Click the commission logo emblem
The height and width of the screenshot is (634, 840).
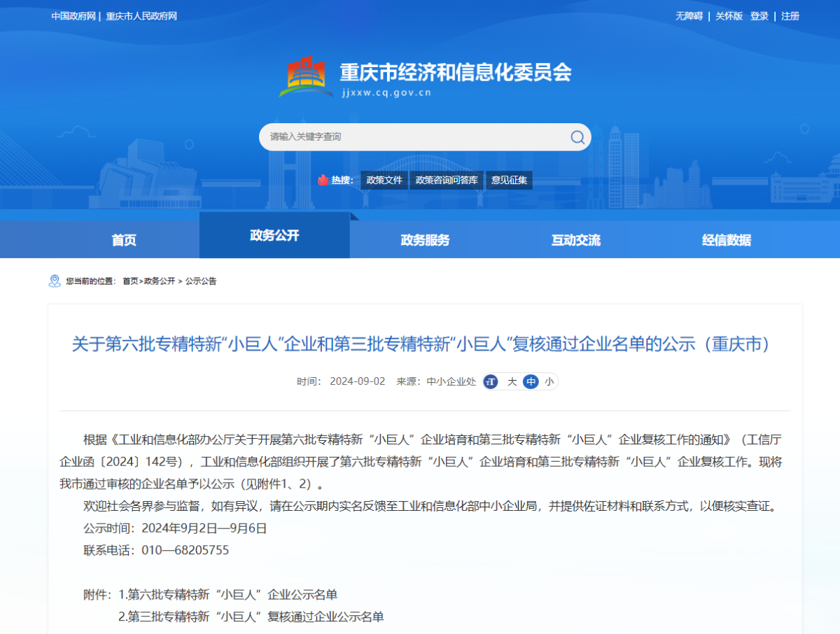(307, 77)
